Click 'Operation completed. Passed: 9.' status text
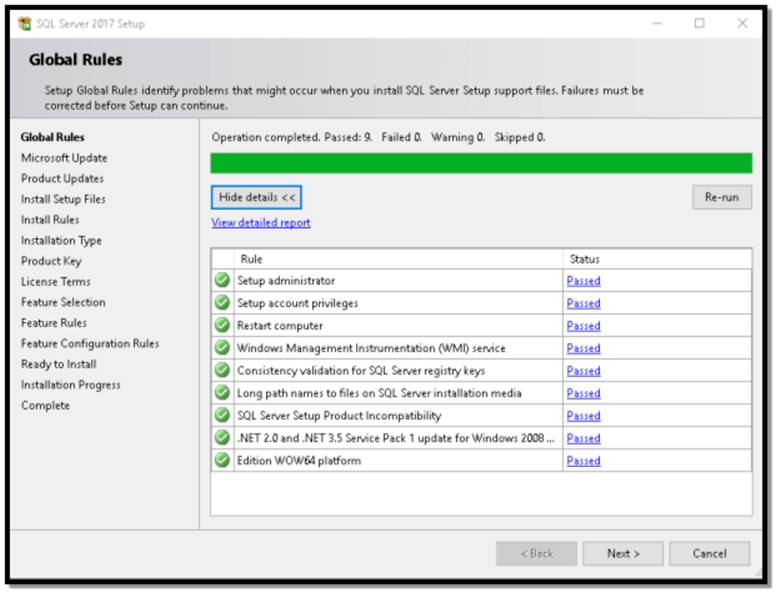The width and height of the screenshot is (780, 597). click(292, 137)
